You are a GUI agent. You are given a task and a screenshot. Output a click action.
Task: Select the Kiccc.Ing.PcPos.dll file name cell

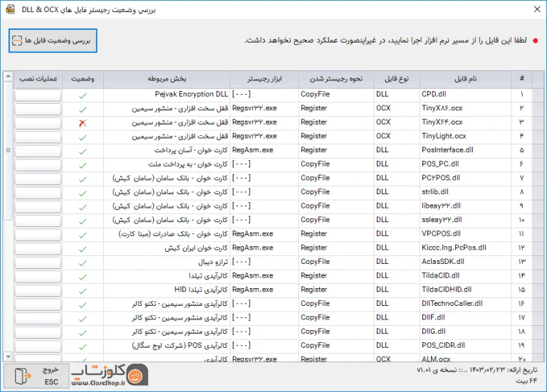[x=466, y=248]
